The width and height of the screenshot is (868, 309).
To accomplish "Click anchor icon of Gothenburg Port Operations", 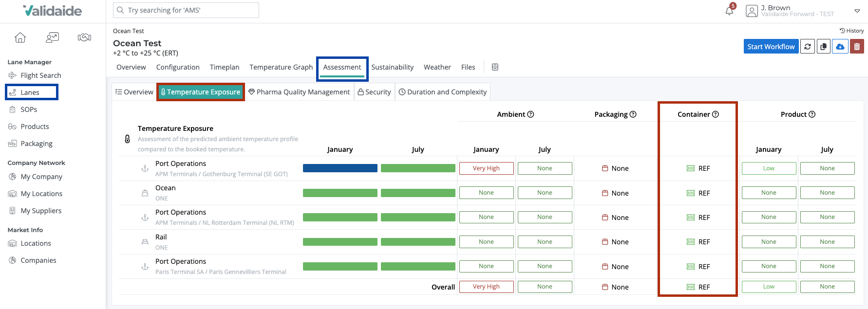I will point(145,168).
